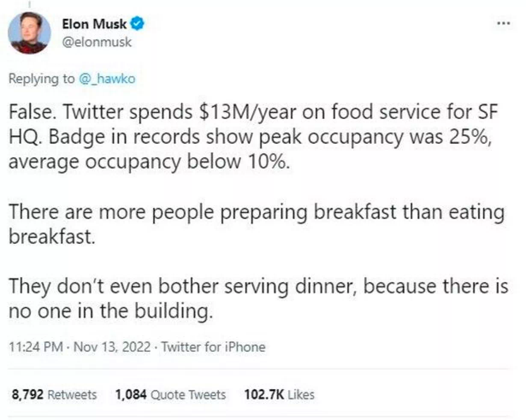Open the @elonmusk handle link
The width and height of the screenshot is (526, 420).
[x=97, y=42]
